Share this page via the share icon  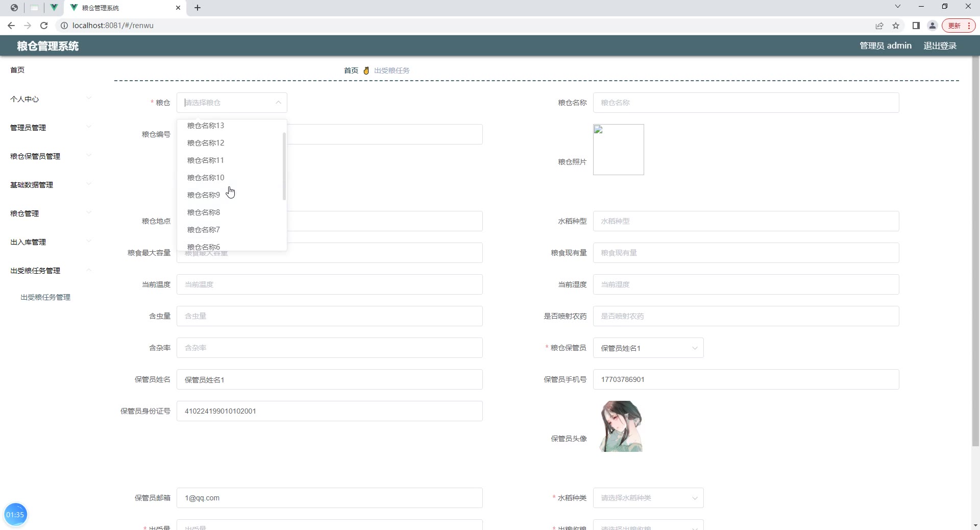(x=879, y=26)
